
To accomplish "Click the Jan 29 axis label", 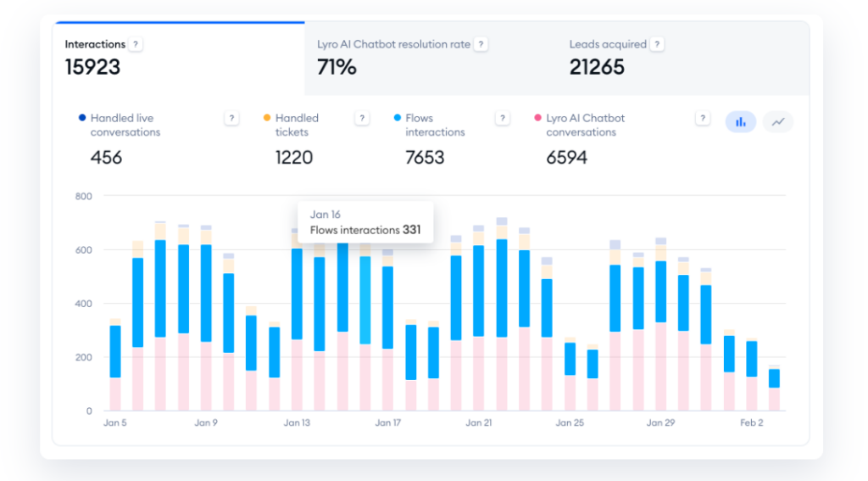I will pos(660,422).
